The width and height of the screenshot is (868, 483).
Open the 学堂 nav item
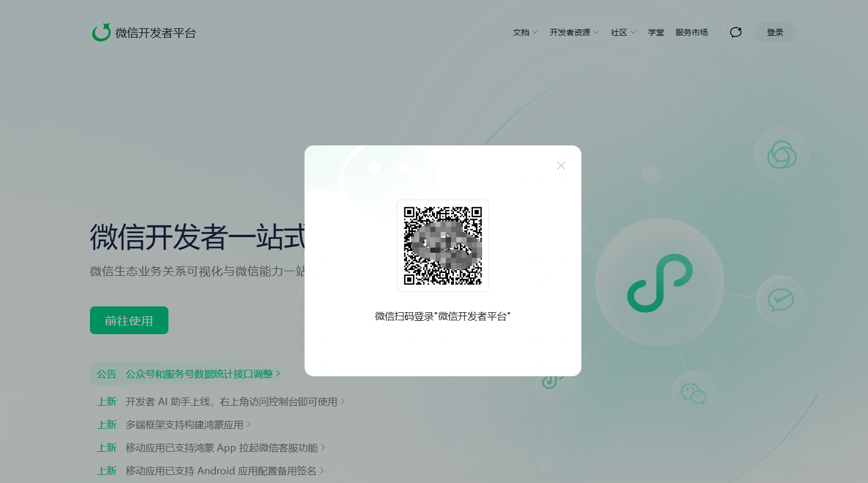coord(656,32)
